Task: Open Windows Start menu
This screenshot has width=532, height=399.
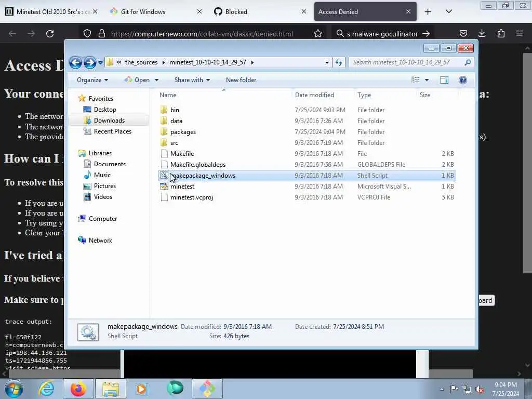Action: click(x=14, y=389)
